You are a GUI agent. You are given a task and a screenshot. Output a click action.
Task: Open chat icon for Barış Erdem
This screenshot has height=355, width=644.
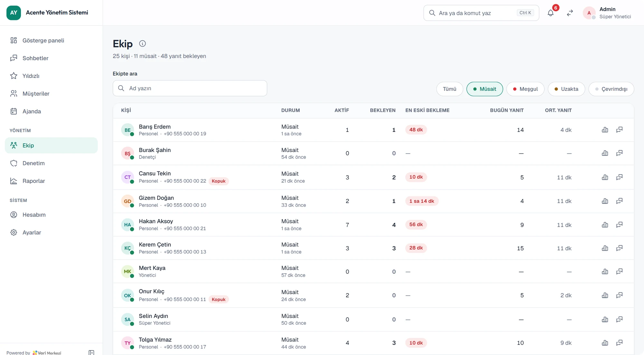point(620,130)
